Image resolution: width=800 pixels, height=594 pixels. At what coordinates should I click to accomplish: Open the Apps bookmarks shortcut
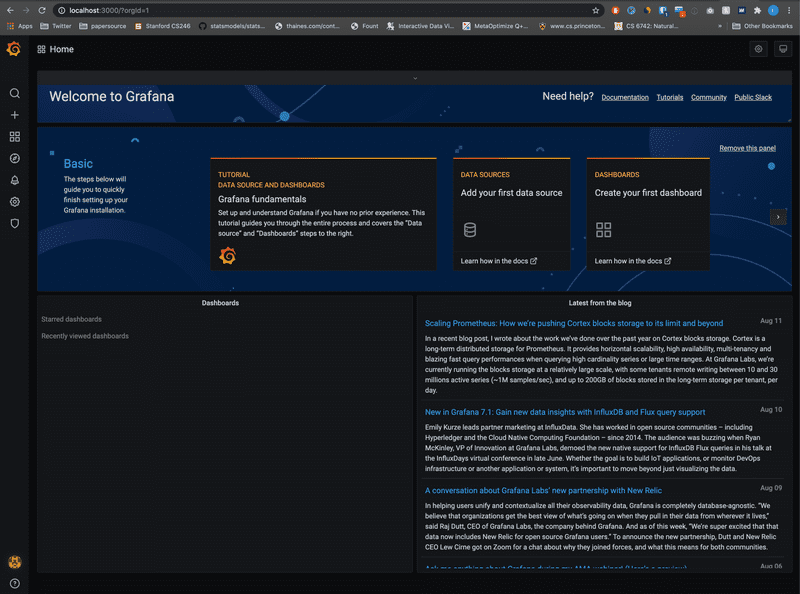[19, 26]
